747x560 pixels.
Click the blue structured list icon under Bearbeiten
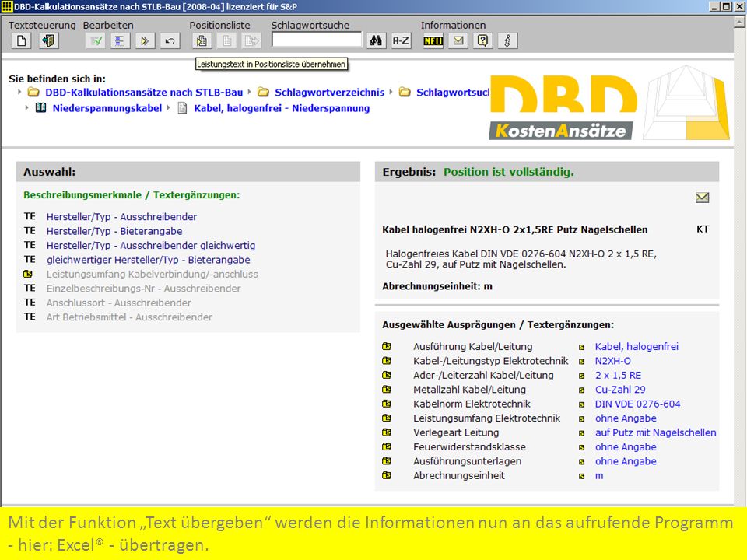120,41
